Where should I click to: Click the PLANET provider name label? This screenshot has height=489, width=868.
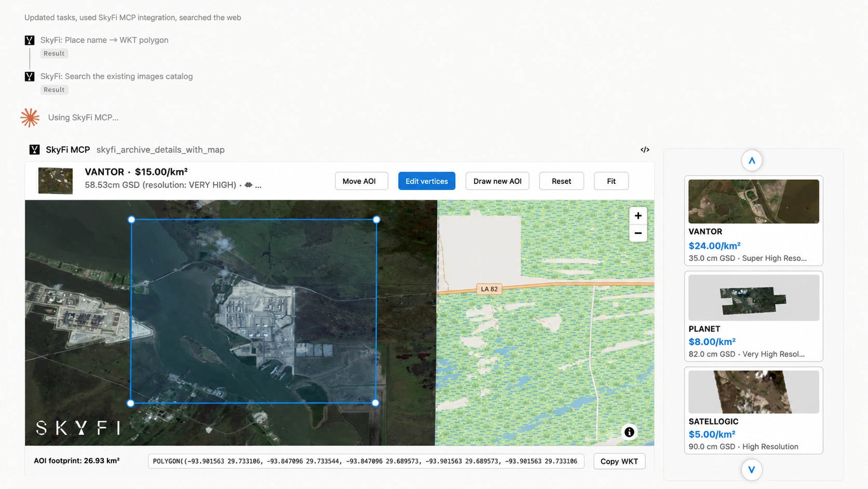coord(704,329)
